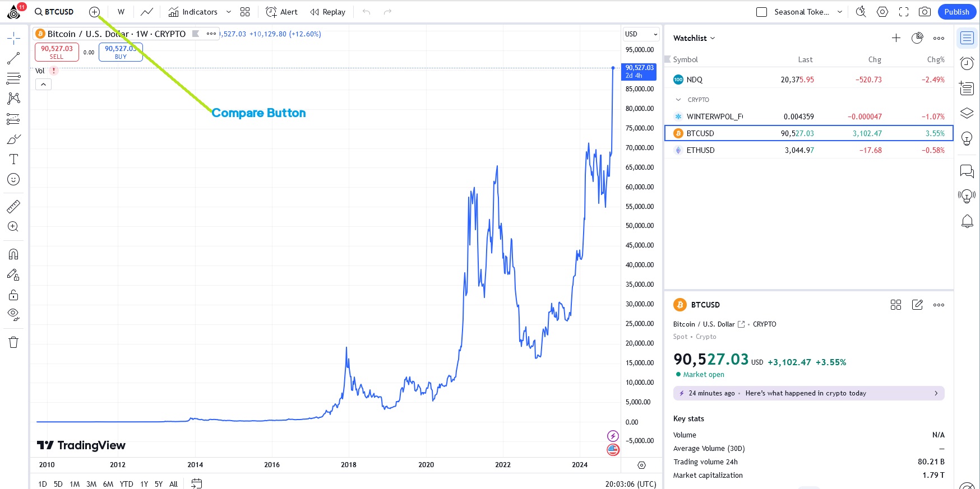Click the Compare symbol plus button

94,12
